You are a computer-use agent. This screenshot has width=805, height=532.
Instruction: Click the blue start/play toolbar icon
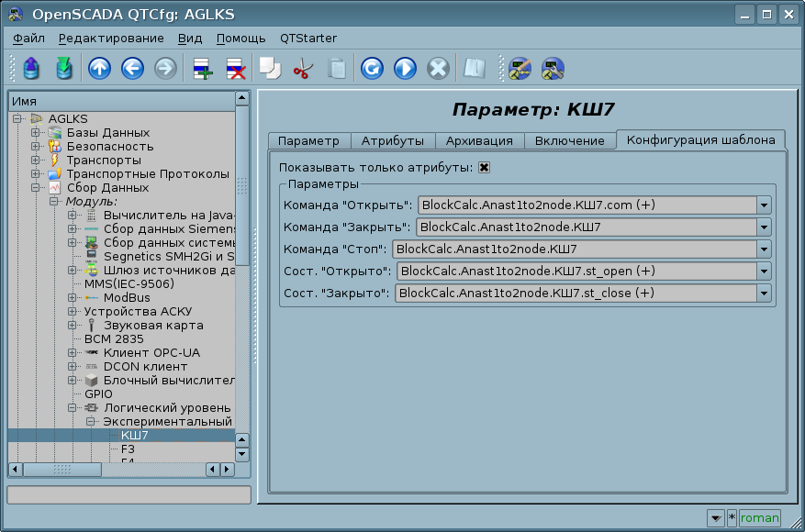(x=405, y=69)
